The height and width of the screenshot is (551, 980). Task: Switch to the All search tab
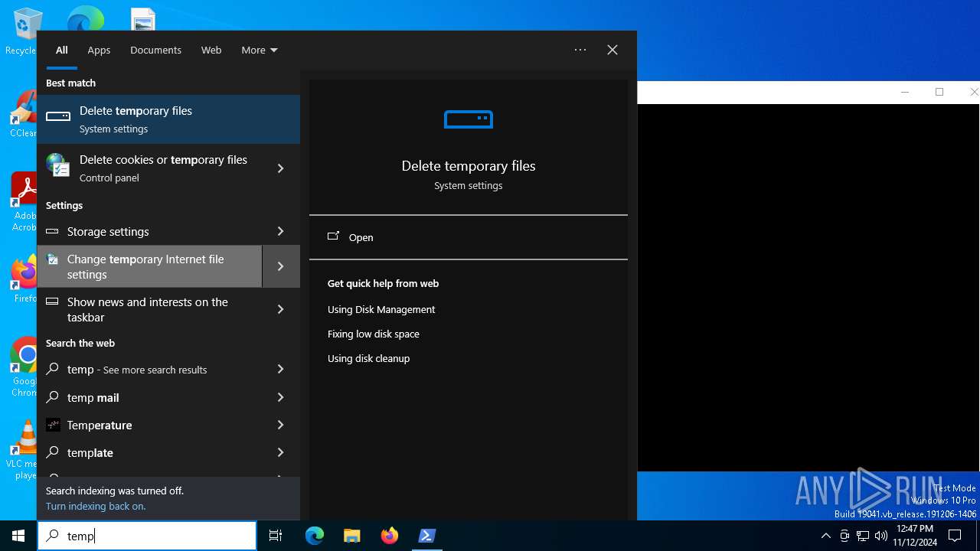point(62,50)
